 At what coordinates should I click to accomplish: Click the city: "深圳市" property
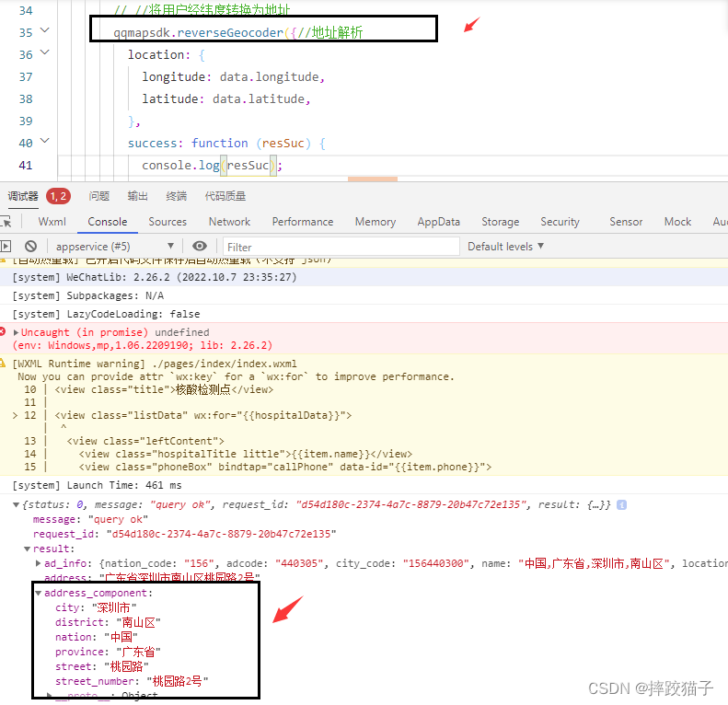pyautogui.click(x=96, y=607)
